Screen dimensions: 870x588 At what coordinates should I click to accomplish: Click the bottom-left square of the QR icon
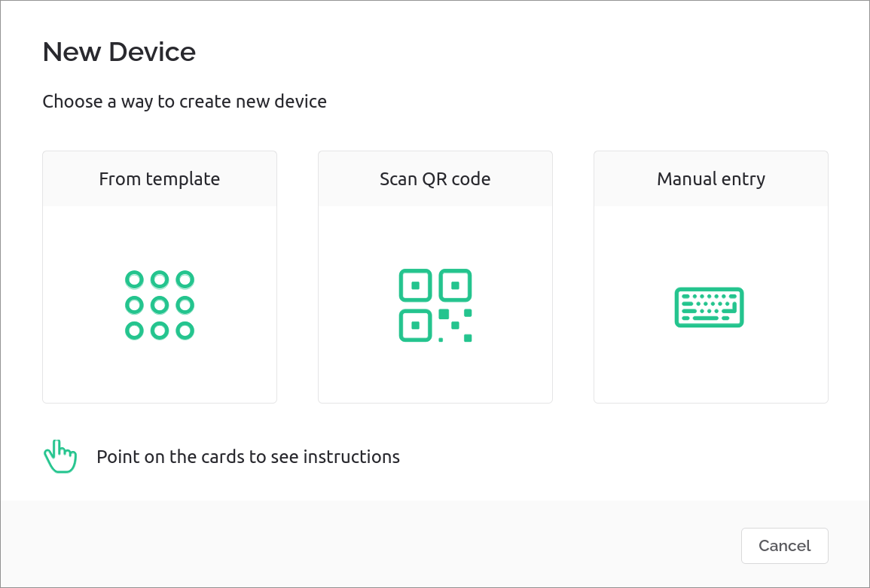pos(415,325)
